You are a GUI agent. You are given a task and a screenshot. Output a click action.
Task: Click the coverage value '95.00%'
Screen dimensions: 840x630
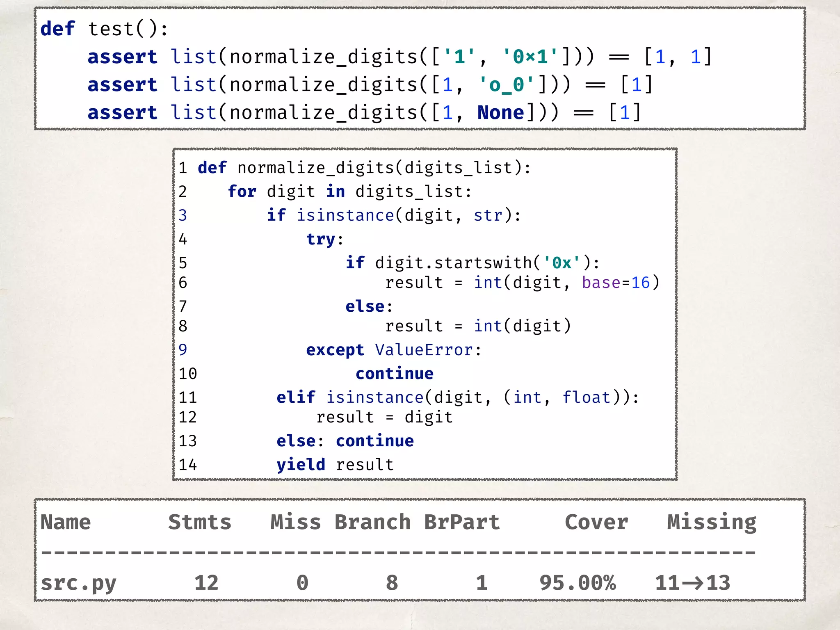pos(578,583)
